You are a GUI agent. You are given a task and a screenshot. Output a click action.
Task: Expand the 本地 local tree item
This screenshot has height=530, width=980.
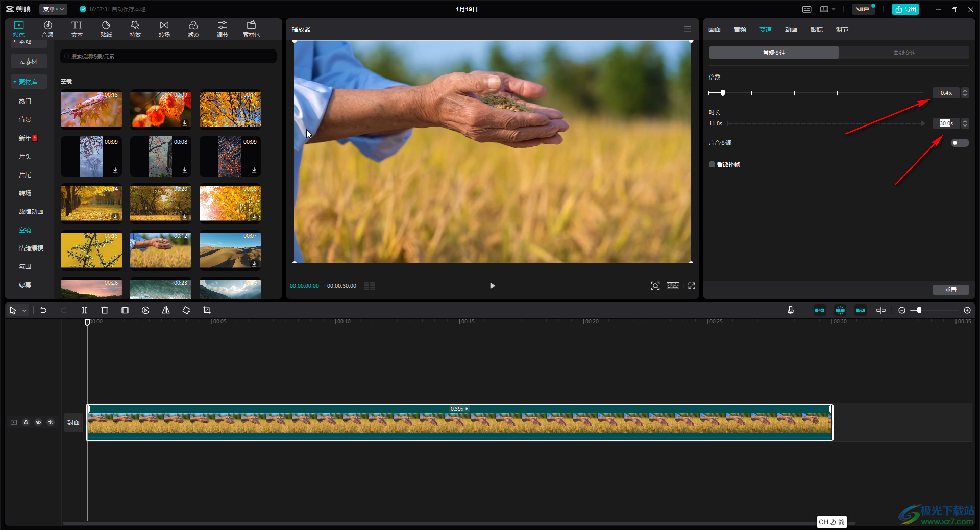click(15, 41)
